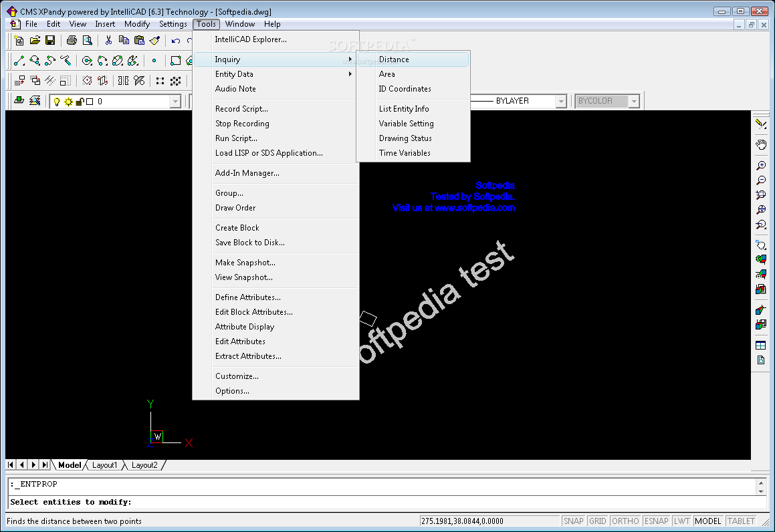Click the Zoom Extents icon
Viewport: 775px width, 532px height.
coord(761,210)
